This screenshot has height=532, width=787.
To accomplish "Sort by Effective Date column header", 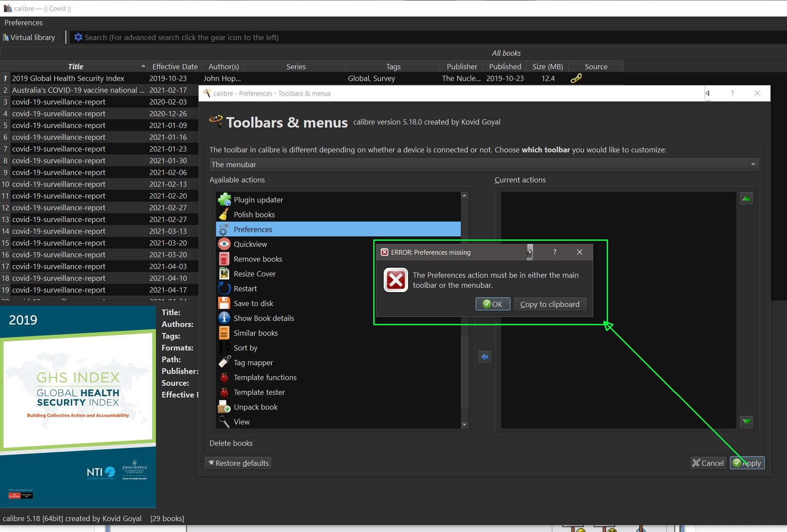I will click(x=175, y=67).
